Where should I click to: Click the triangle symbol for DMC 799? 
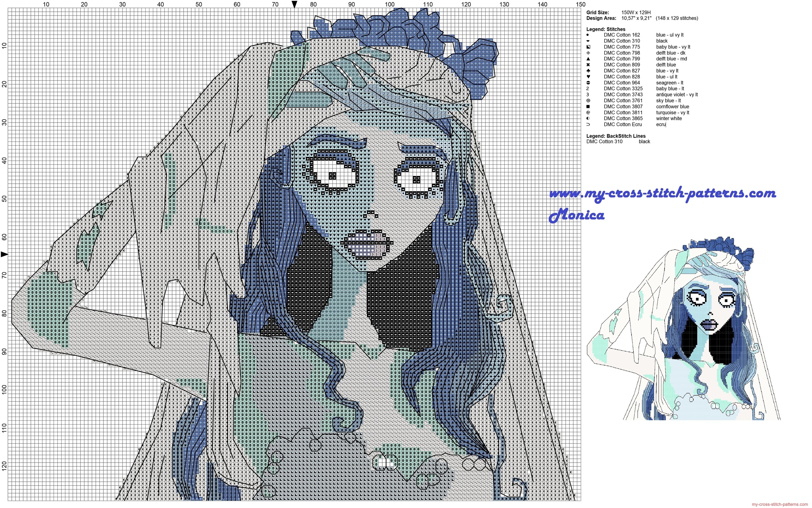[x=588, y=59]
